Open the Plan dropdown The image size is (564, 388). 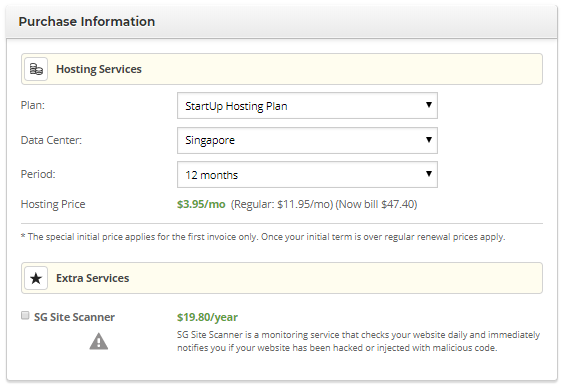(307, 106)
